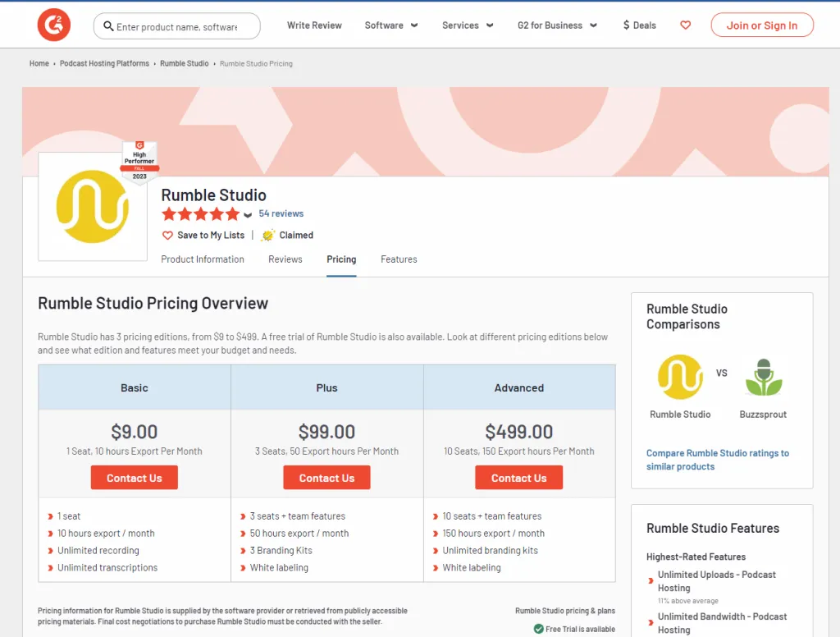Switch to the Features tab
Viewport: 840px width, 637px height.
coord(399,259)
